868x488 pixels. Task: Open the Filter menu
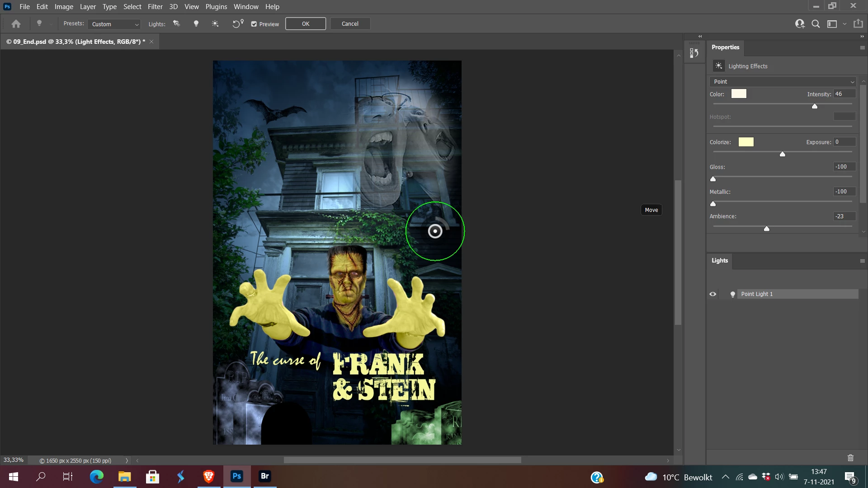coord(155,7)
